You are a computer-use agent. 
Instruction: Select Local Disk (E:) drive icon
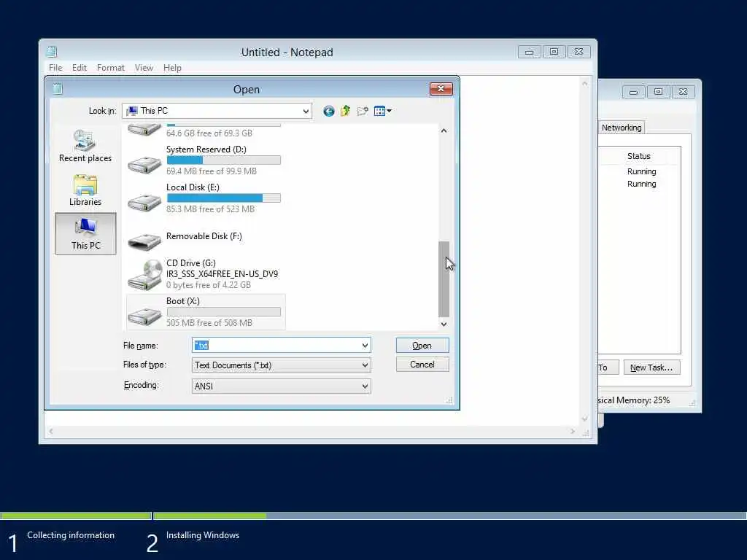[x=144, y=203]
